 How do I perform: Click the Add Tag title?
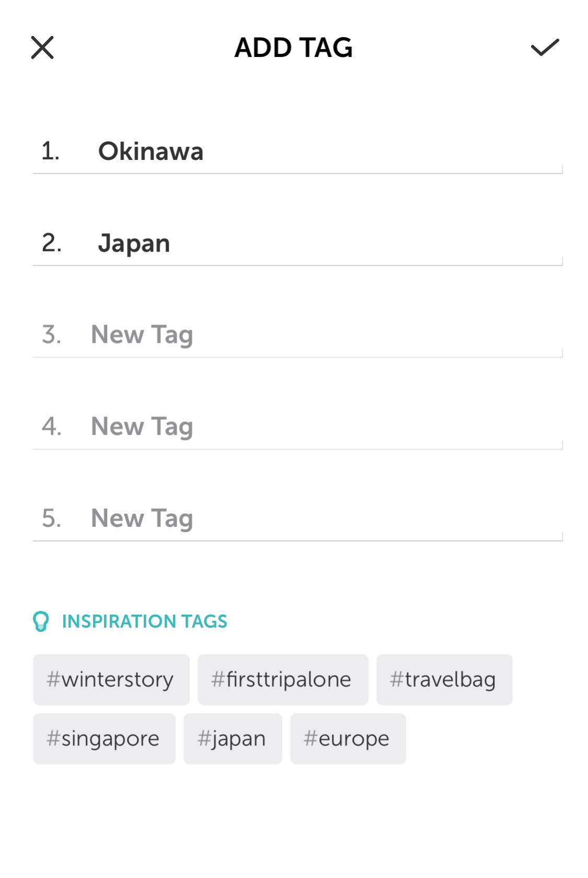(293, 48)
